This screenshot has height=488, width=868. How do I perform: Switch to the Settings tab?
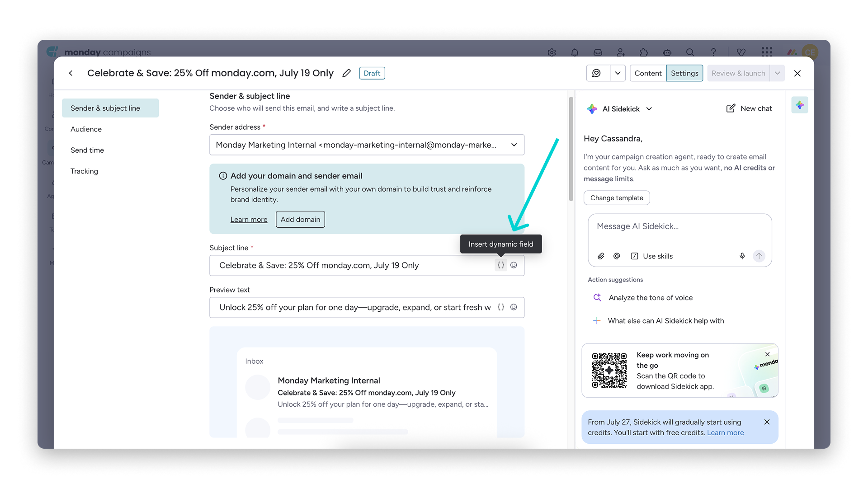[684, 73]
